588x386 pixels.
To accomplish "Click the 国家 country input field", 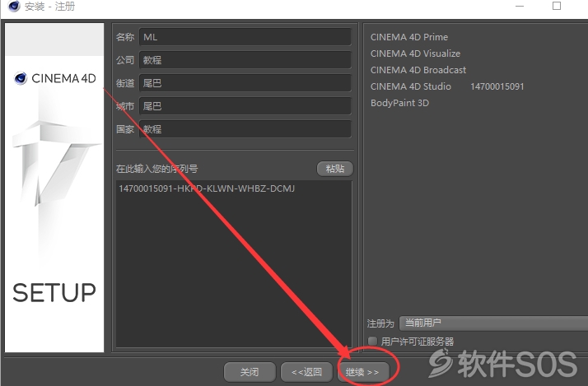I will (x=245, y=129).
